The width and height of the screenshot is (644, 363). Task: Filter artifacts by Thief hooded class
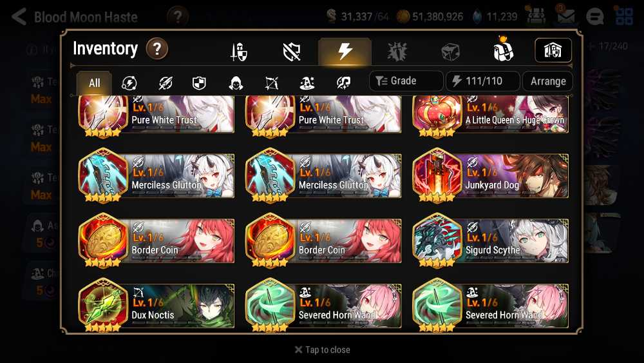(x=236, y=83)
